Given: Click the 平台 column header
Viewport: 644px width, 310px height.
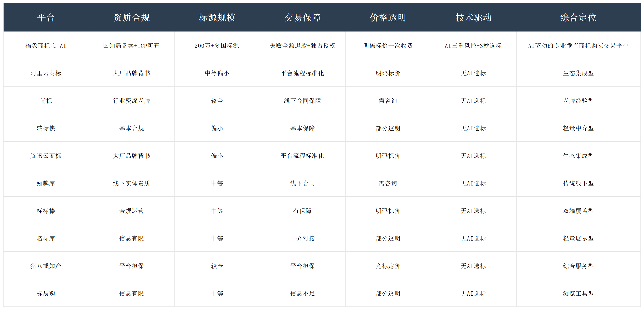Looking at the screenshot, I should coord(46,18).
